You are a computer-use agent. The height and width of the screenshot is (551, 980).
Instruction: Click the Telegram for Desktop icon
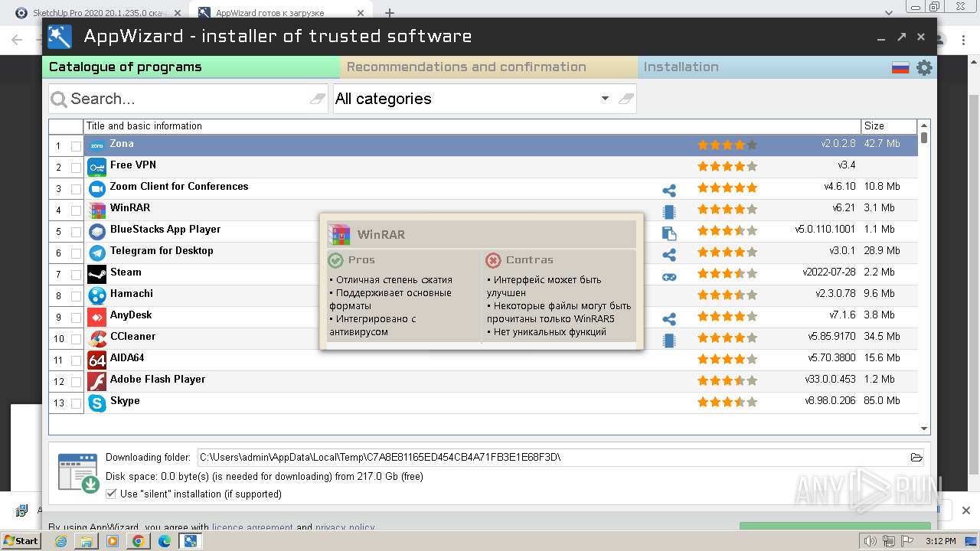(97, 253)
